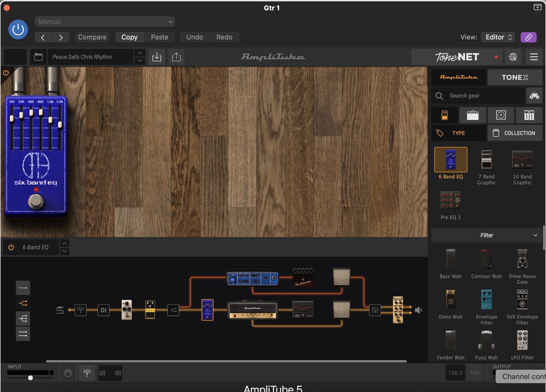Click the Paste button

[160, 37]
